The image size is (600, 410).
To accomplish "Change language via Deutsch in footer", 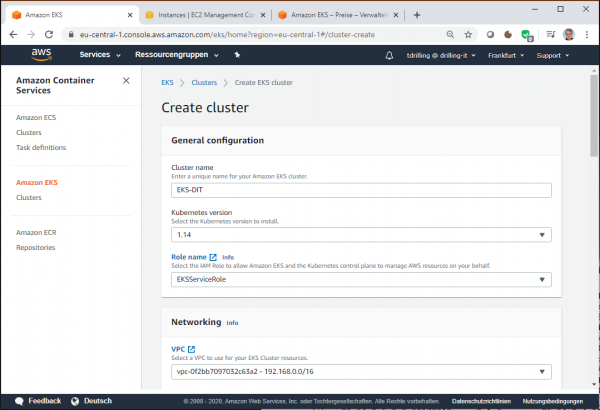I will tap(98, 401).
